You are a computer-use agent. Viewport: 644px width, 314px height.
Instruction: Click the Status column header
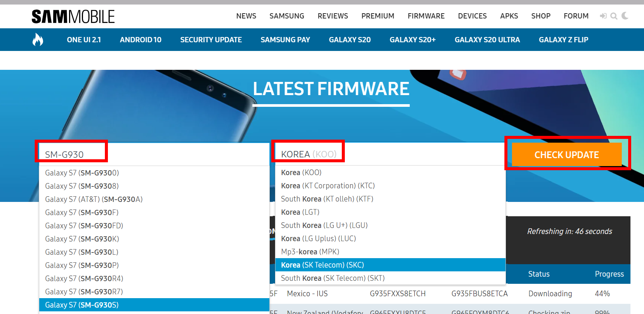click(539, 274)
